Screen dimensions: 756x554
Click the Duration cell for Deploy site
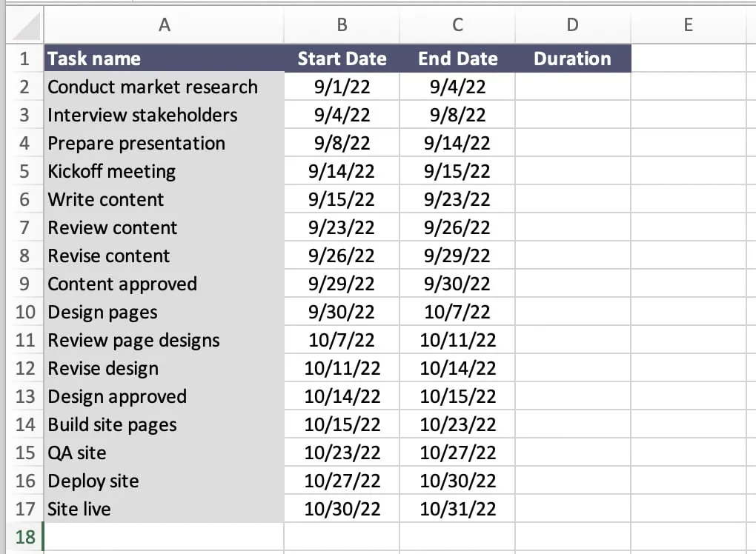pos(571,481)
